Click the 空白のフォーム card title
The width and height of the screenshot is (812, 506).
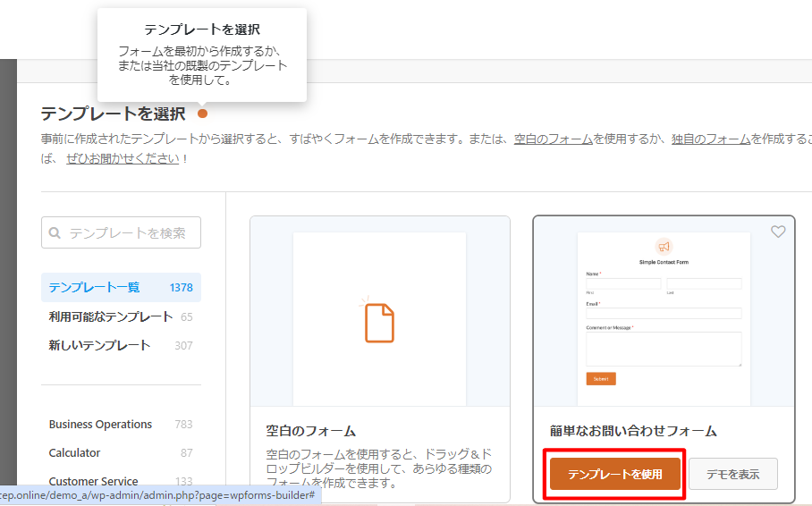311,431
